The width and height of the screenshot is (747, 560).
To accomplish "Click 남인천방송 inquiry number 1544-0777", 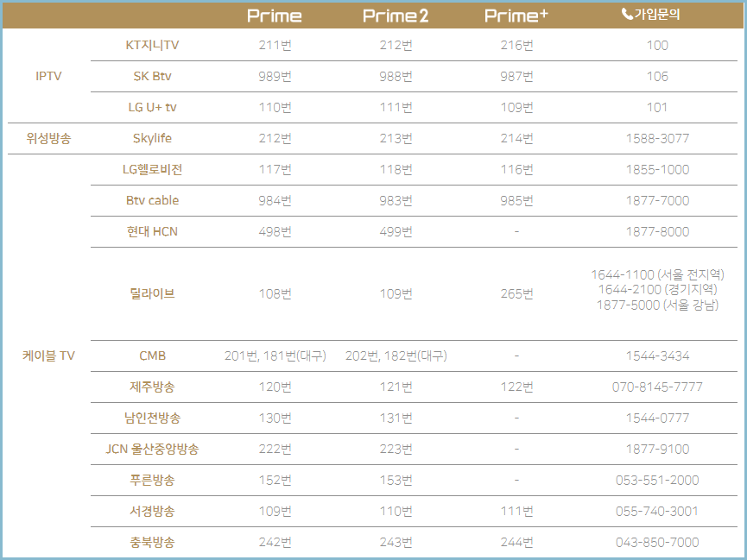I will tap(657, 418).
